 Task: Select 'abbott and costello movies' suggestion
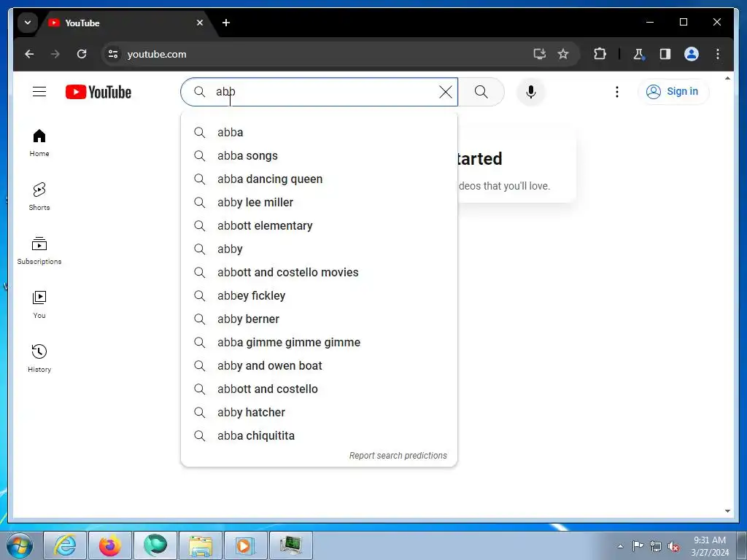pos(320,273)
